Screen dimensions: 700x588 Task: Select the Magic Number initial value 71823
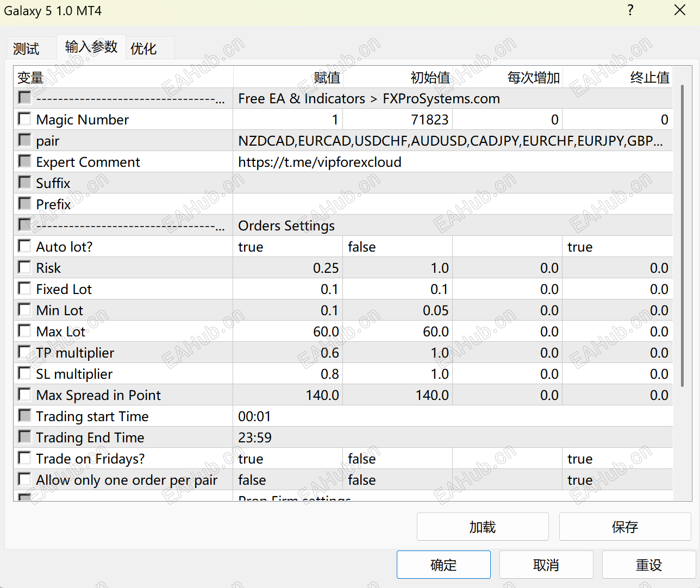point(398,120)
